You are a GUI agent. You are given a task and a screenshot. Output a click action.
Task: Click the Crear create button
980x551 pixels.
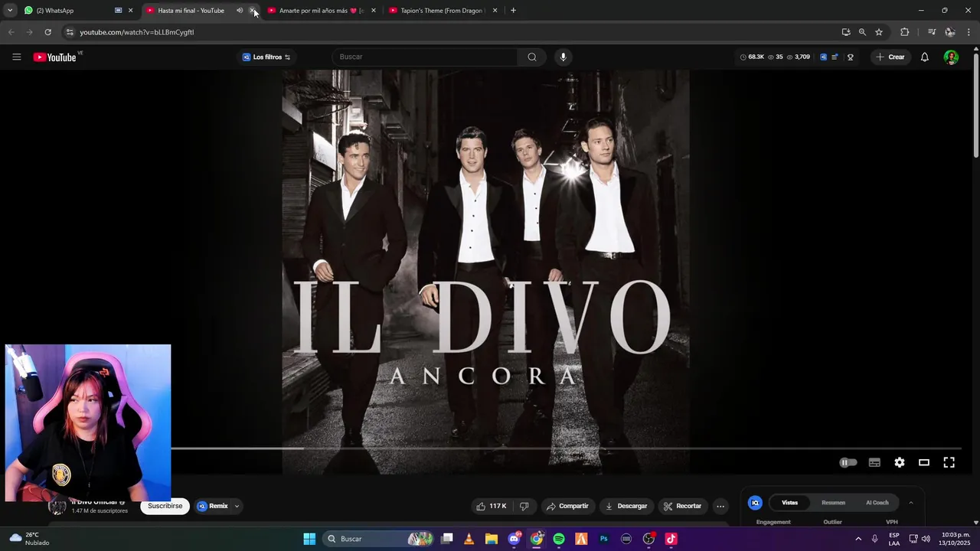click(x=890, y=57)
